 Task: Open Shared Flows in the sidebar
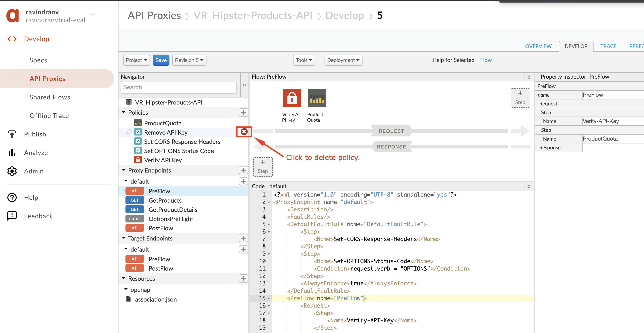point(50,97)
